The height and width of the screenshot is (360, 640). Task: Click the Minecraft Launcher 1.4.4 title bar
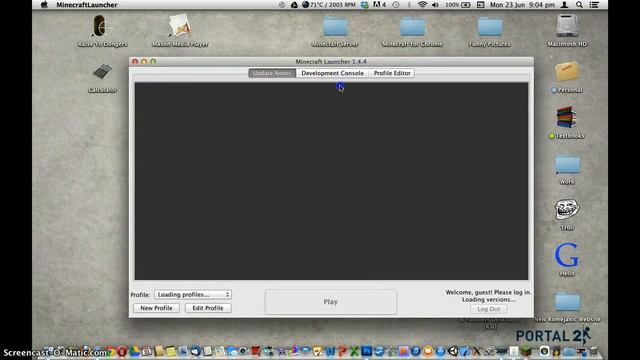point(331,62)
